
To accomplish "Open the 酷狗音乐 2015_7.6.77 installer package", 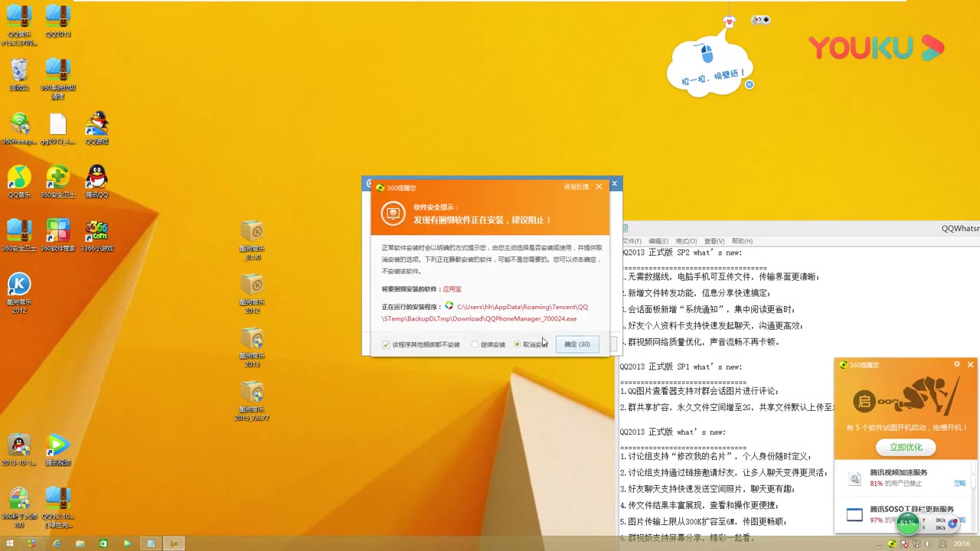I will (253, 400).
